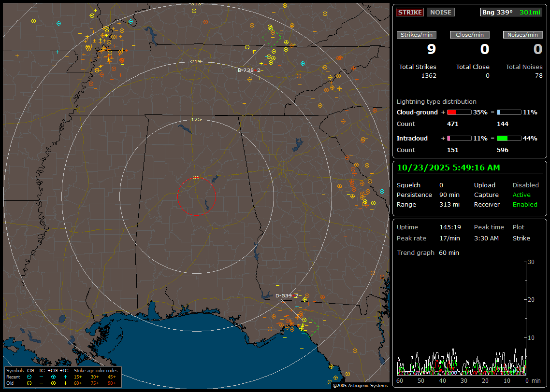Toggle the NOISE indicator

(440, 12)
